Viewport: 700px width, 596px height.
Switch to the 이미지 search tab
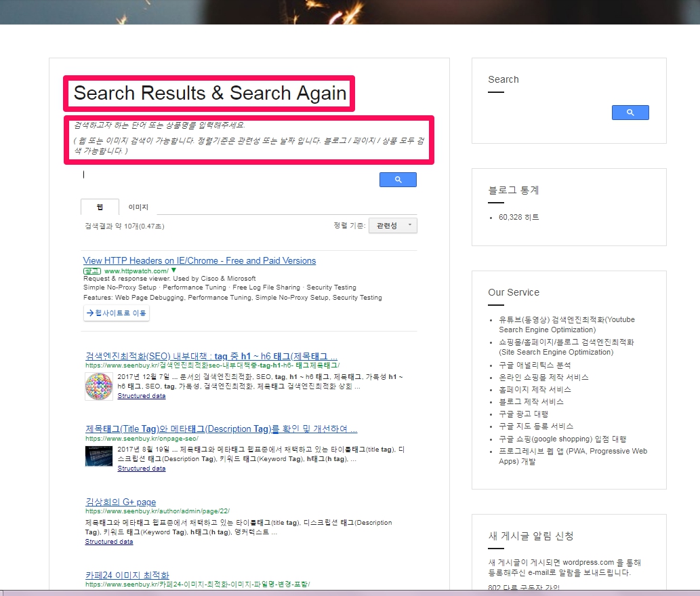coord(138,207)
